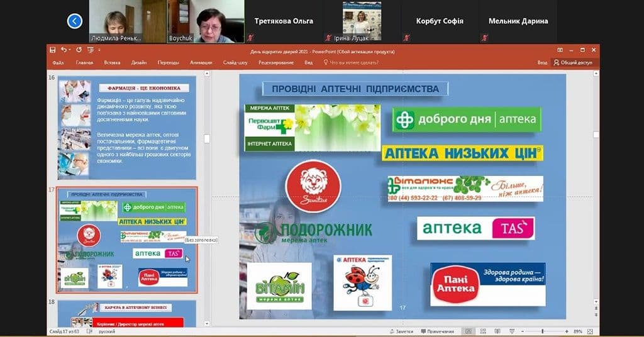Select the Первоцвіт Фарм logo image

(313, 128)
